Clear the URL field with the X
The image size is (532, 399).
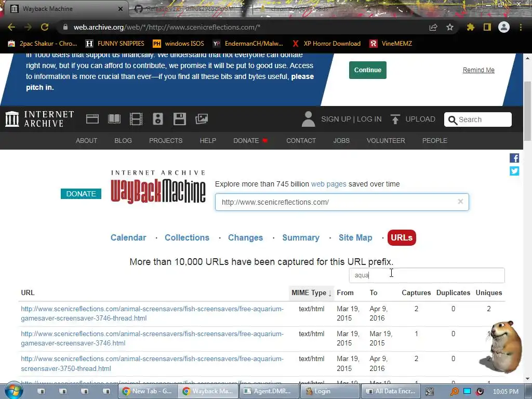[x=460, y=202]
